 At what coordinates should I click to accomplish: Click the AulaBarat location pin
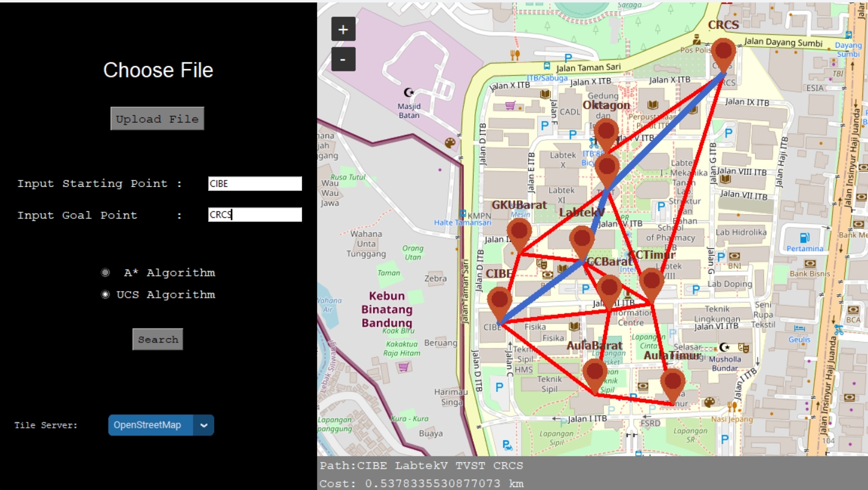[x=595, y=369]
